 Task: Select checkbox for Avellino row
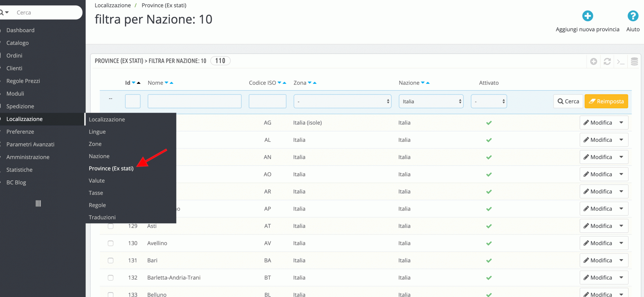point(110,243)
